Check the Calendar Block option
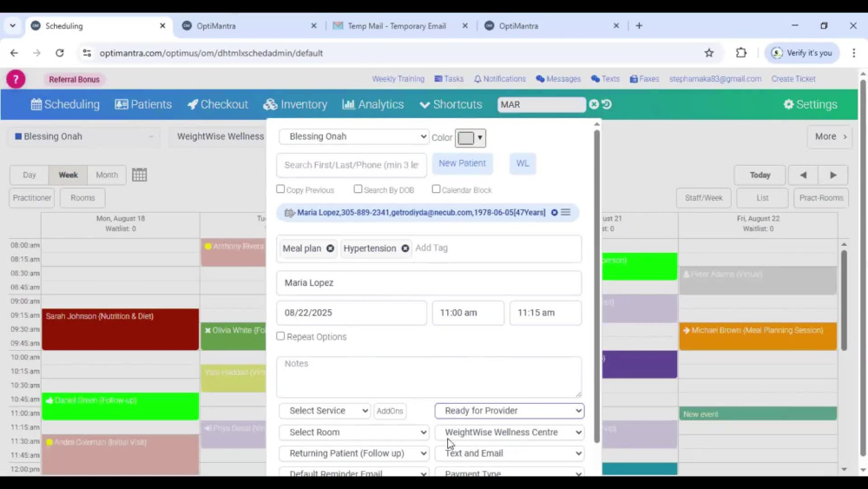The image size is (868, 489). (437, 189)
